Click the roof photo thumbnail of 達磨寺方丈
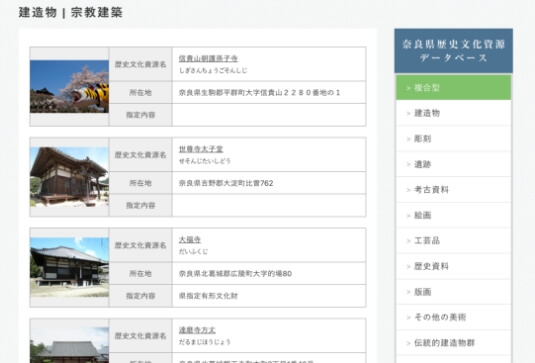Screen dimensions: 535x363 (x=69, y=345)
